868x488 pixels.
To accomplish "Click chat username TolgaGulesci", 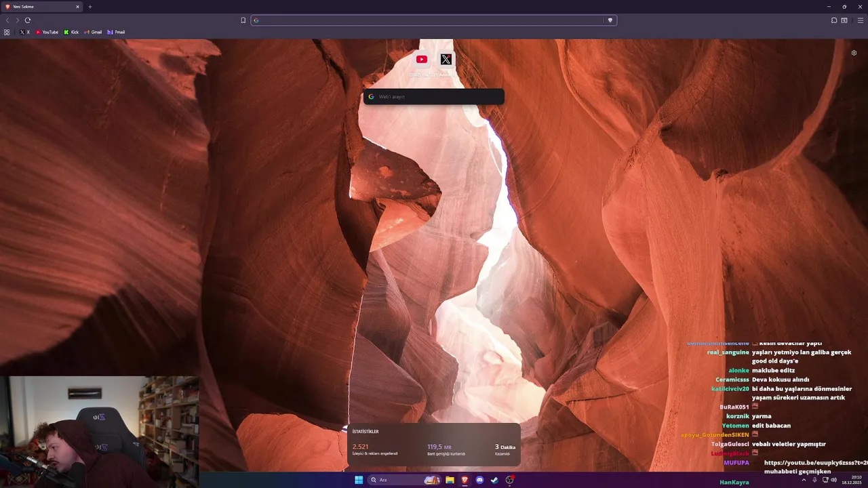I will tap(730, 444).
